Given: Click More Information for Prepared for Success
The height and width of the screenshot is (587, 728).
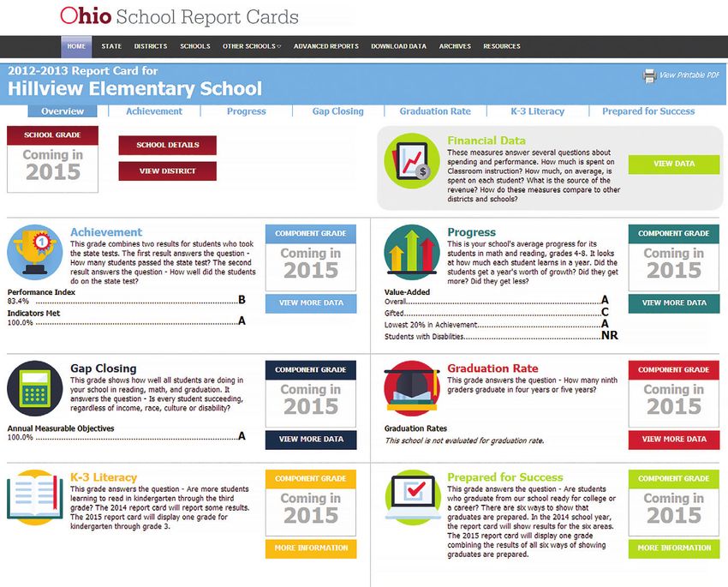Looking at the screenshot, I should pos(674,548).
